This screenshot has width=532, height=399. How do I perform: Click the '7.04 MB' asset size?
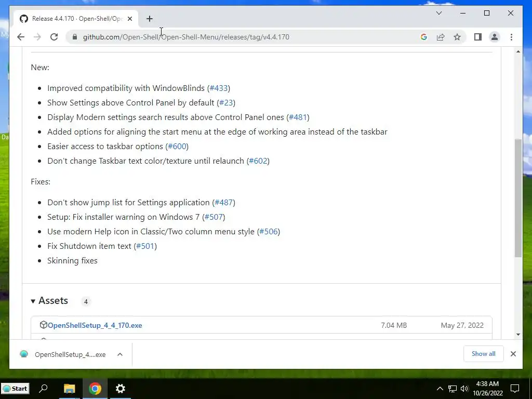pos(394,325)
